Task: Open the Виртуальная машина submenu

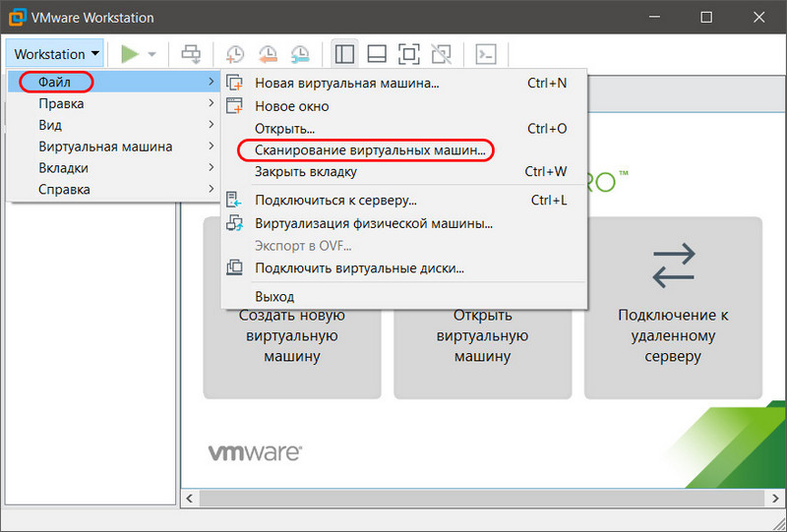Action: 114,147
